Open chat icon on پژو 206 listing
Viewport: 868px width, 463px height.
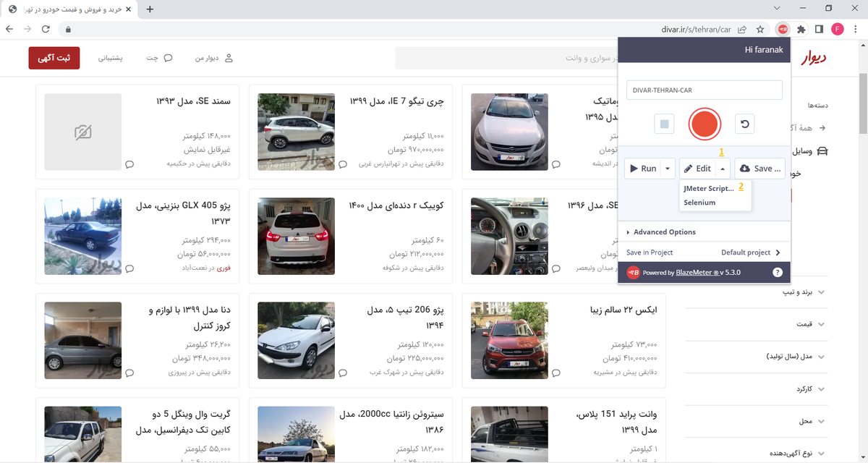[343, 373]
